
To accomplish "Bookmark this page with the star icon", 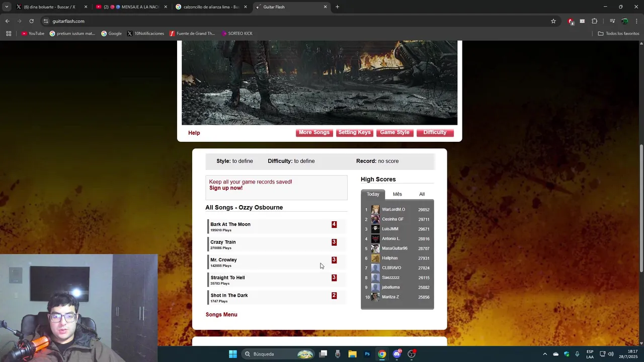I will coord(553,21).
